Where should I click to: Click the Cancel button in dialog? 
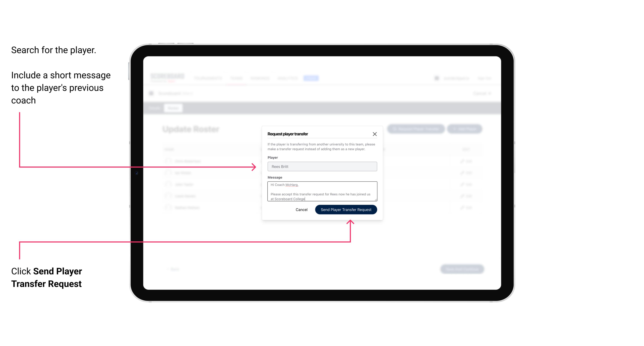301,209
